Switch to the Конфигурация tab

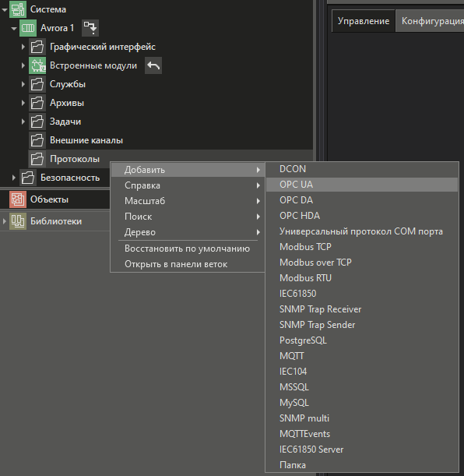coord(430,21)
